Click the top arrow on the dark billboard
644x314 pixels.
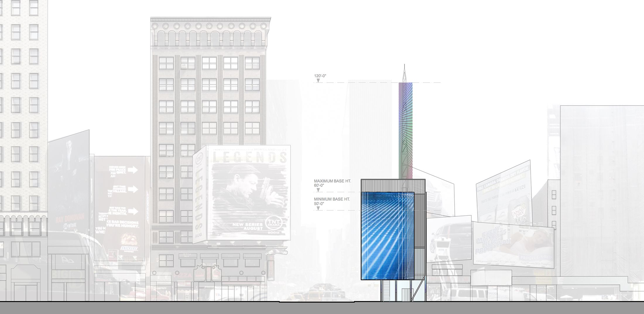coord(133,170)
